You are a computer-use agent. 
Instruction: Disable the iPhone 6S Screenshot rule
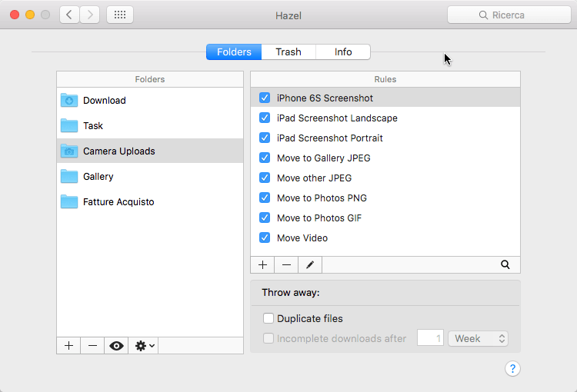point(265,98)
